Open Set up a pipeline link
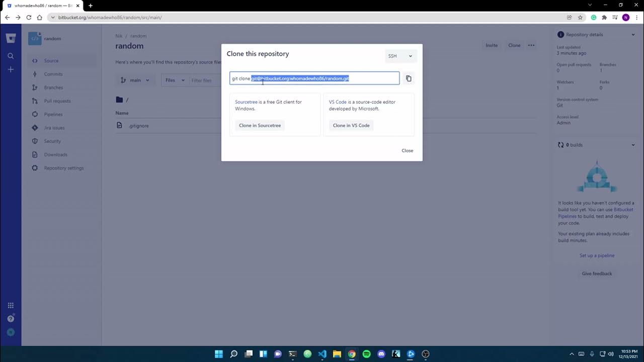The image size is (644, 362). (x=597, y=255)
